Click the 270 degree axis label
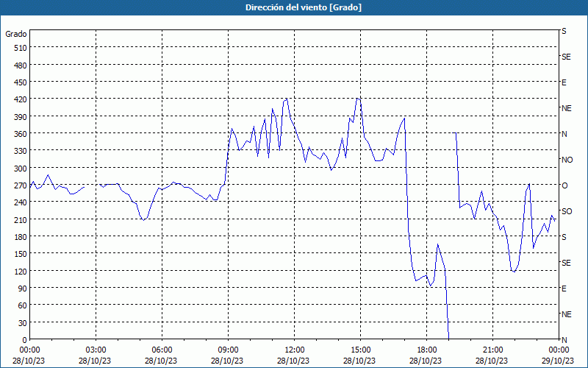This screenshot has height=368, width=588. [21, 185]
